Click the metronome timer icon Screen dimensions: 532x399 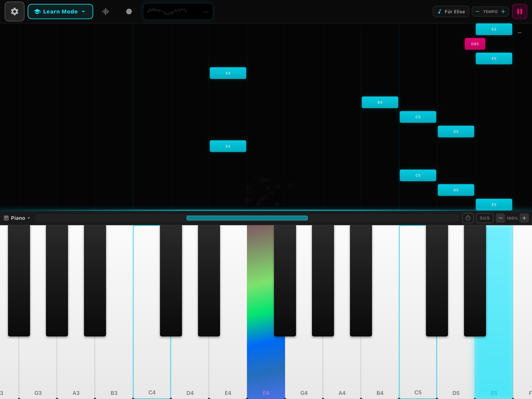[x=468, y=218]
